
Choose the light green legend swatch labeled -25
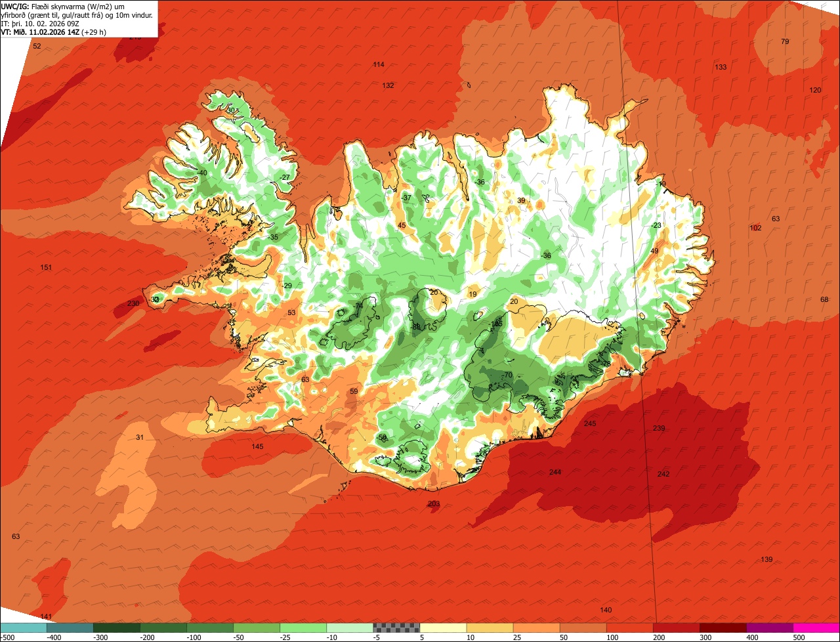pyautogui.click(x=303, y=628)
